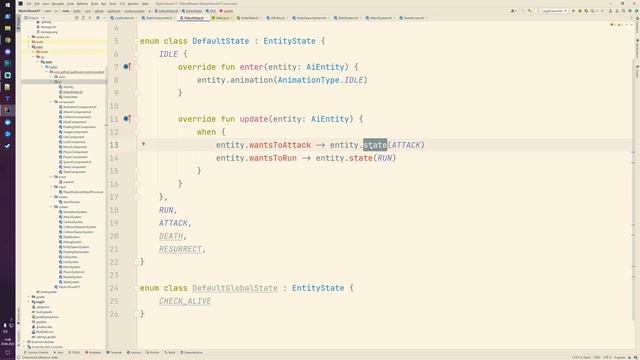
Task: Open Project panel options gear icon
Action: [98, 18]
